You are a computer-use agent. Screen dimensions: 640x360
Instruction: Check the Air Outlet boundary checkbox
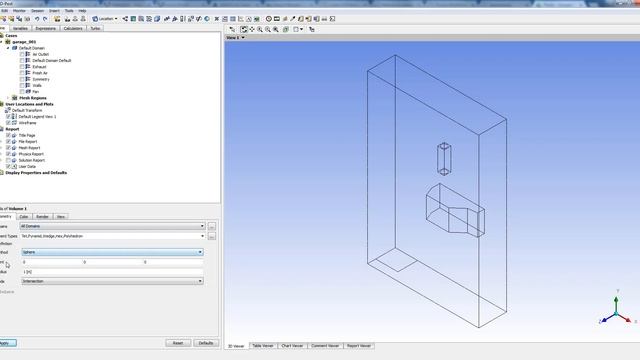22,54
